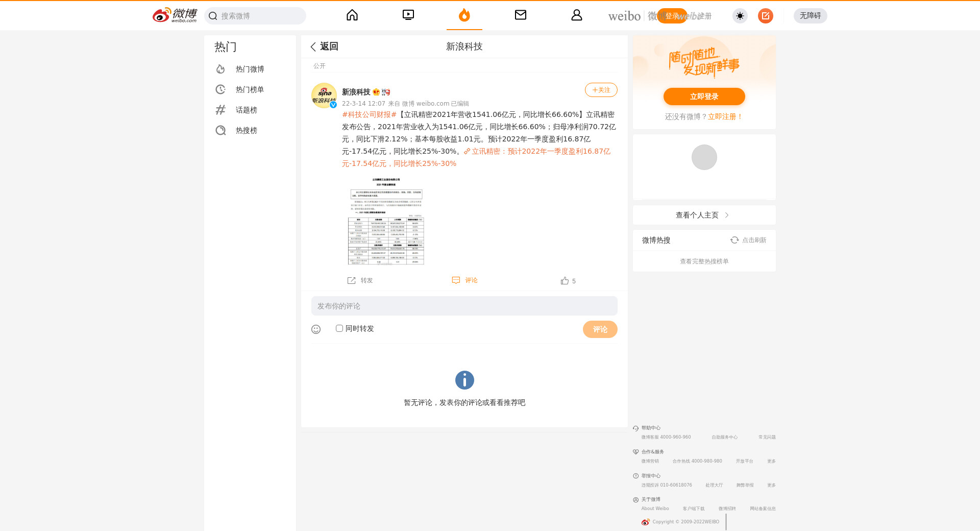Open 热门榜单 in the left sidebar
This screenshot has width=980, height=531.
pos(250,89)
